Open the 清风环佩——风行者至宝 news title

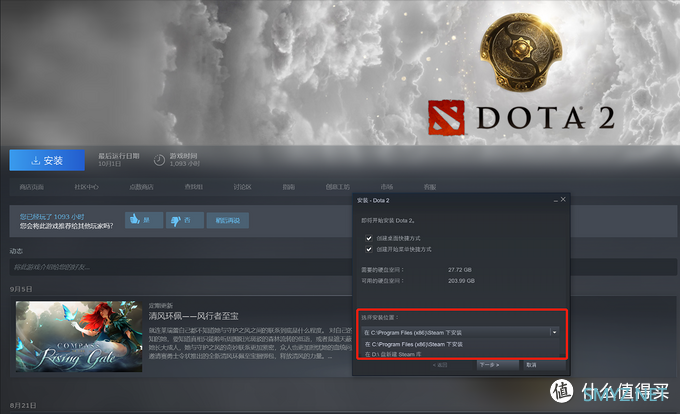193,316
